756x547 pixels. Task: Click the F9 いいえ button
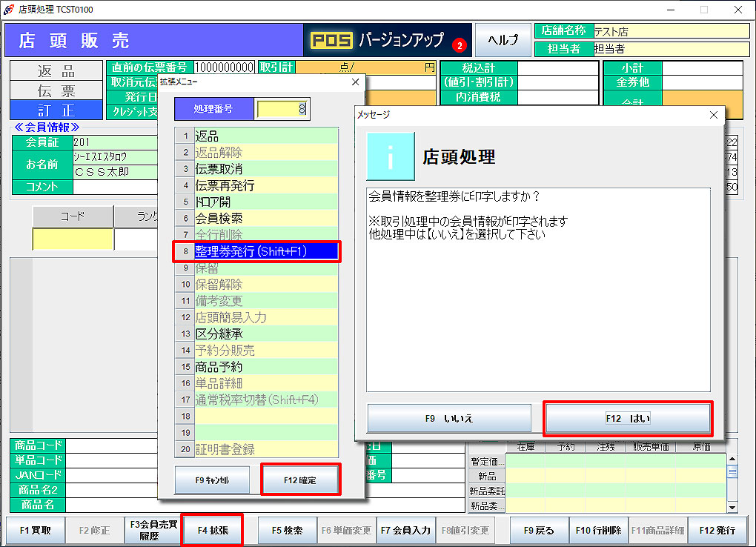point(449,419)
